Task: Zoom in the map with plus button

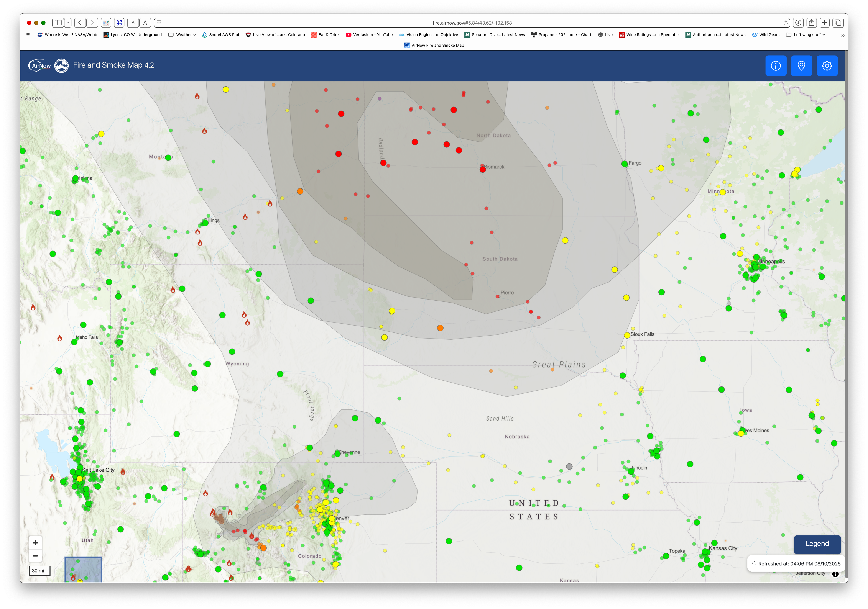Action: coord(35,542)
